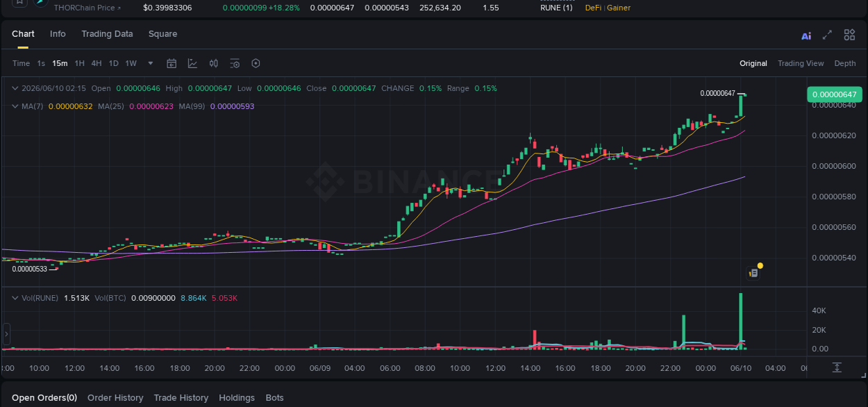Click the MA(99) indicator label

coord(192,106)
